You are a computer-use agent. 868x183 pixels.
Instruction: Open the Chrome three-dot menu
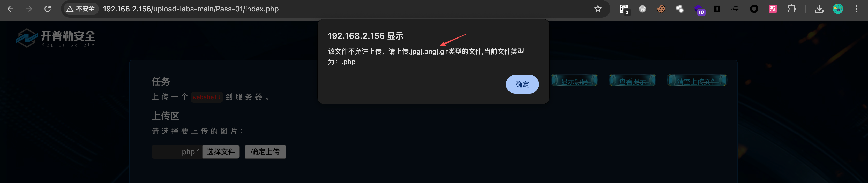click(x=856, y=9)
